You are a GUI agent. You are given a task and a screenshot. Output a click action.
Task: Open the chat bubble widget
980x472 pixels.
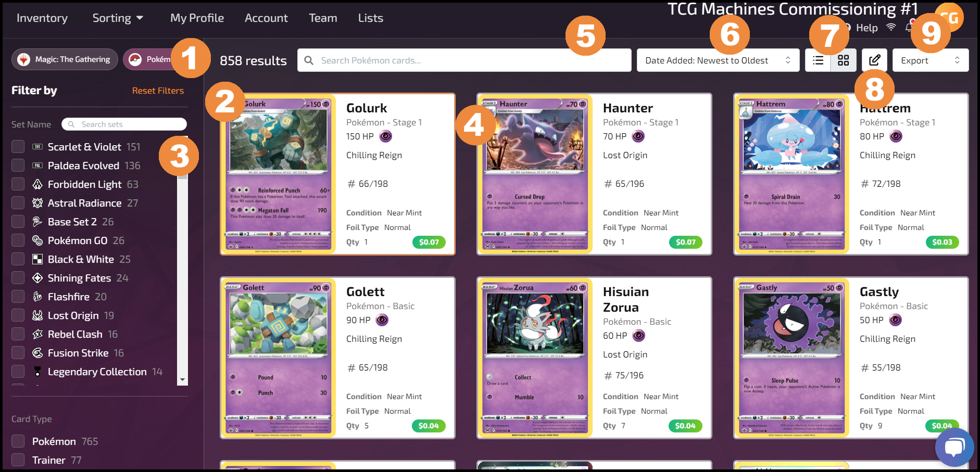tap(954, 448)
